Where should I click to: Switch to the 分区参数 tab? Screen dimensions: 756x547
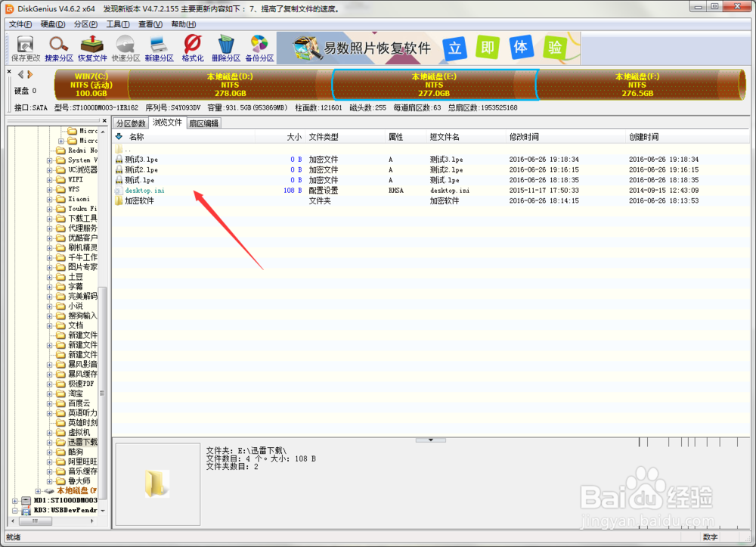(131, 123)
